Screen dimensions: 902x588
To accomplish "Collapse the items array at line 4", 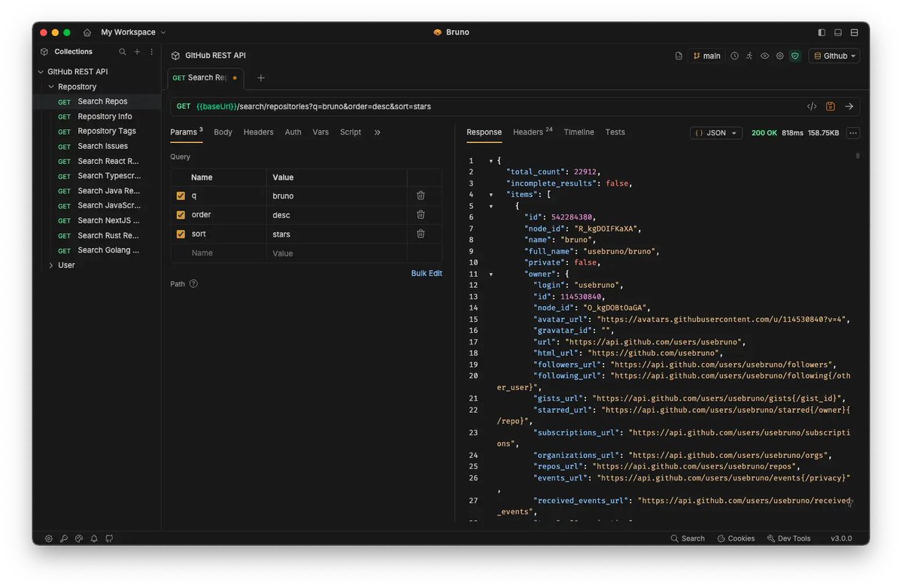I will point(490,195).
